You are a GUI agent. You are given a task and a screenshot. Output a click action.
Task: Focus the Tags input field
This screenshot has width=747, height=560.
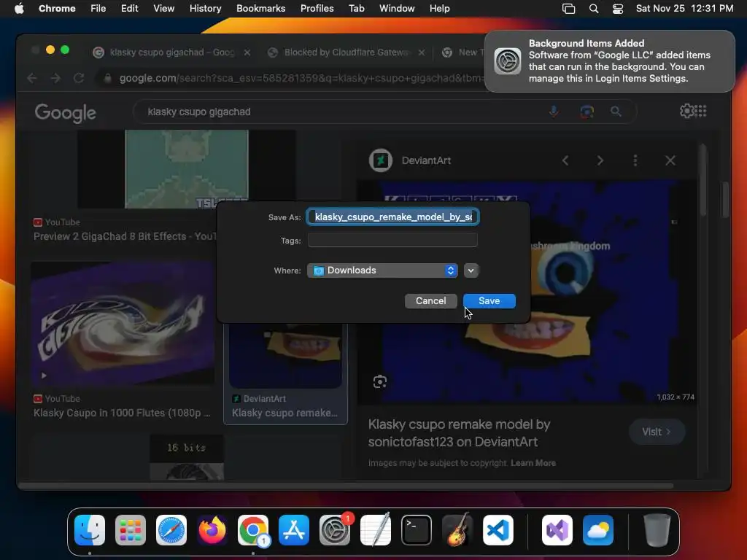pyautogui.click(x=392, y=240)
